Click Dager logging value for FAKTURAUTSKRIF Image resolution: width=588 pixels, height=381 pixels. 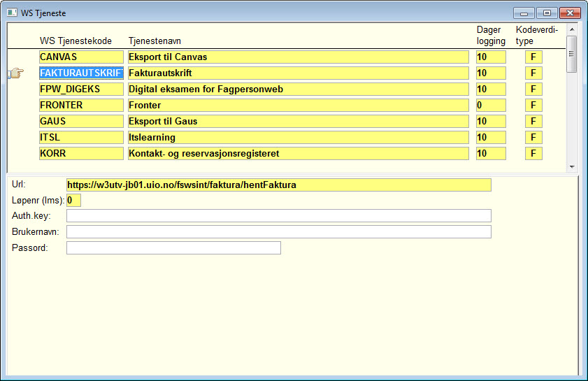tap(491, 73)
